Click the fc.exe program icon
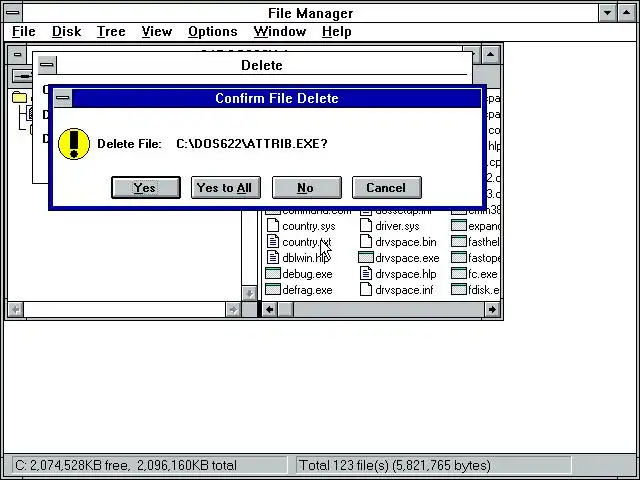The image size is (640, 480). 459,273
